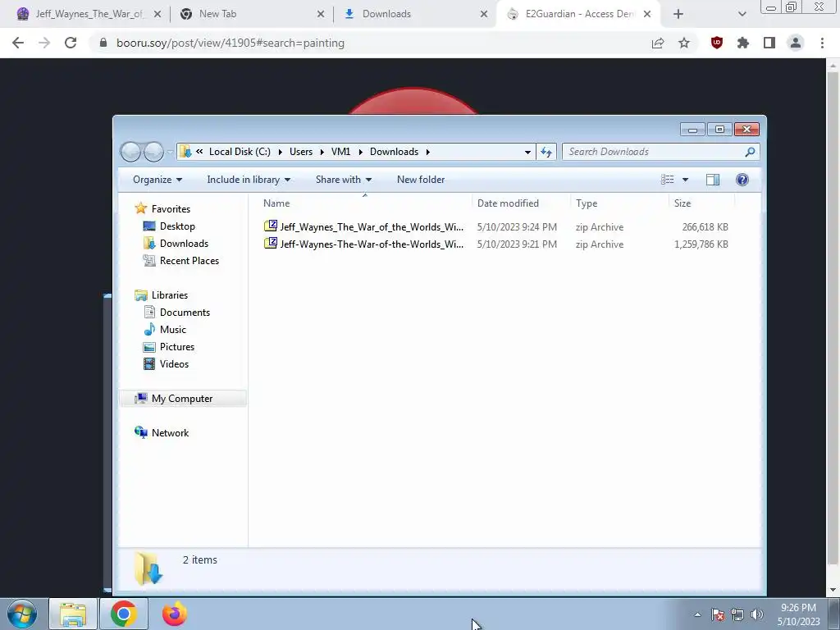Image resolution: width=840 pixels, height=630 pixels.
Task: Click the Chrome address bar URL
Action: [x=231, y=43]
